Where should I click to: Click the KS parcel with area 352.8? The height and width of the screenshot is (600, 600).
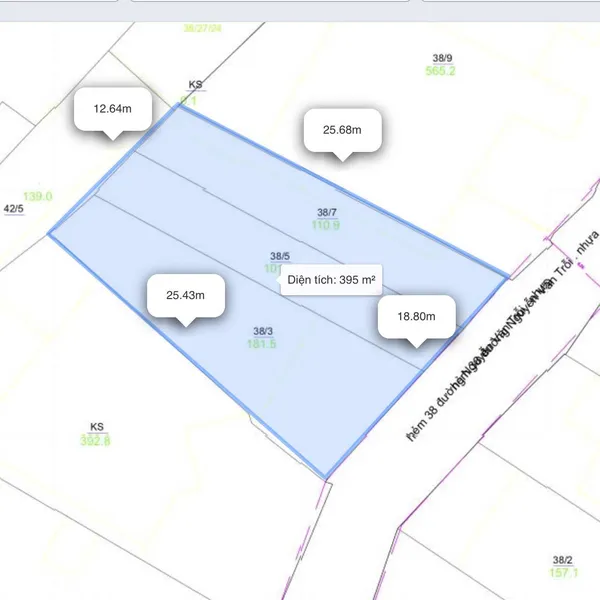point(97,433)
